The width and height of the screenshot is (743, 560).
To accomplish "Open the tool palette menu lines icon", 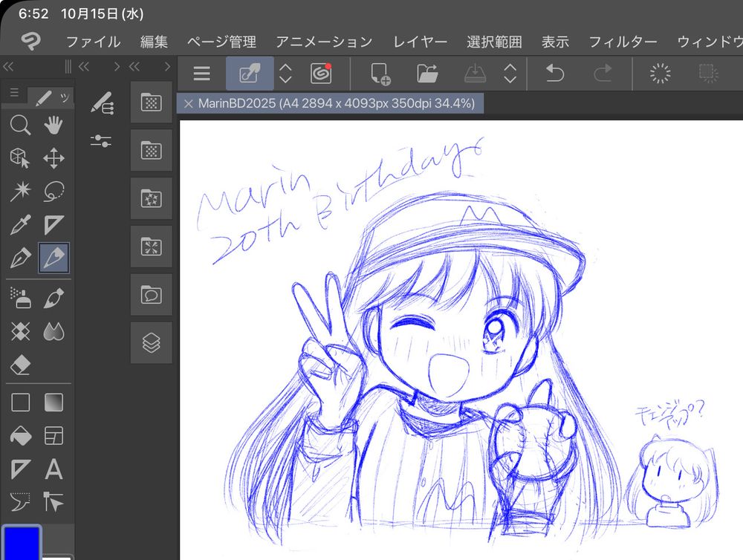I will (14, 92).
